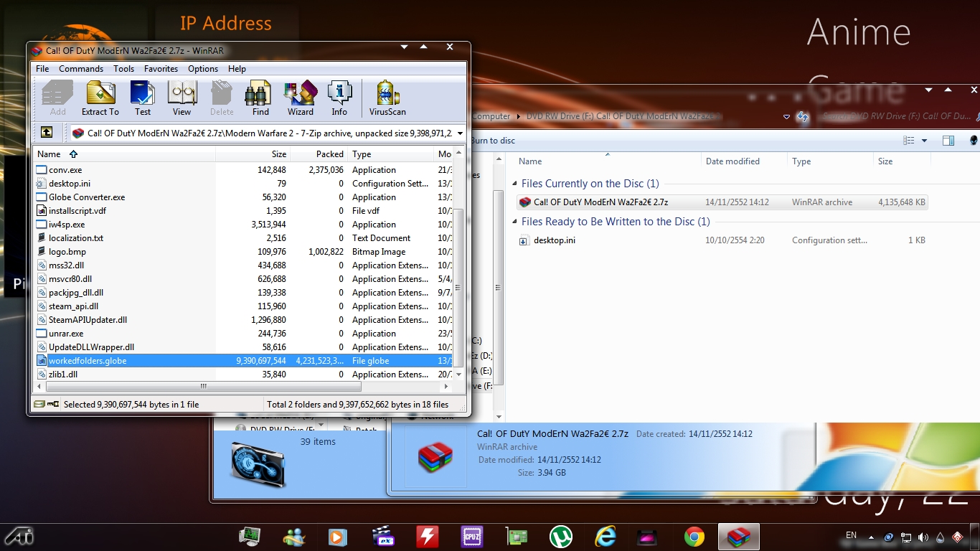Open the Favorites menu
Viewport: 980px width, 551px height.
[161, 69]
